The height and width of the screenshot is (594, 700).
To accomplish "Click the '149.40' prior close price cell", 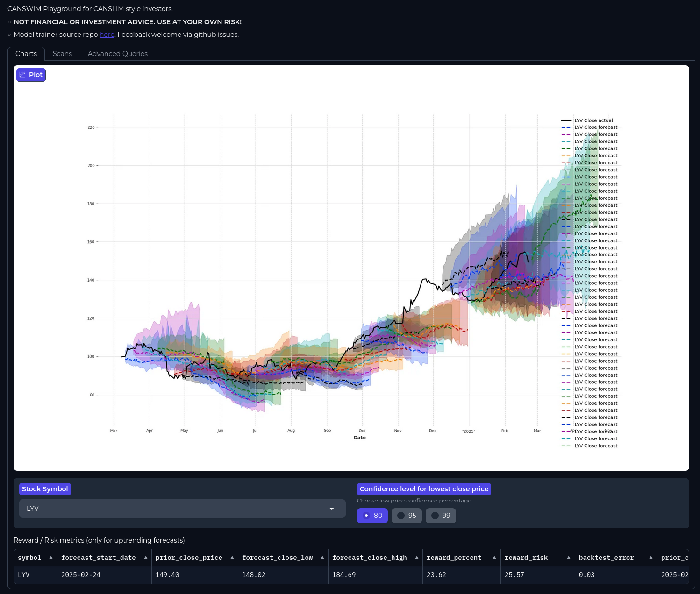I will point(195,575).
